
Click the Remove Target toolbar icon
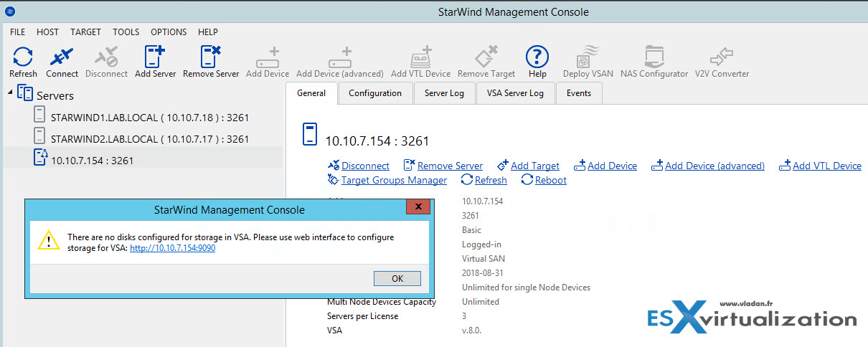[x=486, y=57]
